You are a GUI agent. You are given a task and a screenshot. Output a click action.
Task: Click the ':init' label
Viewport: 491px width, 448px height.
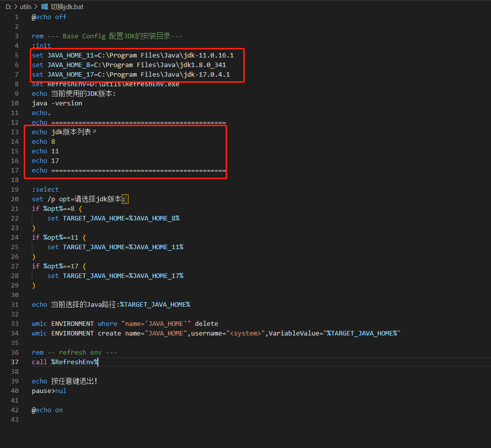[41, 46]
